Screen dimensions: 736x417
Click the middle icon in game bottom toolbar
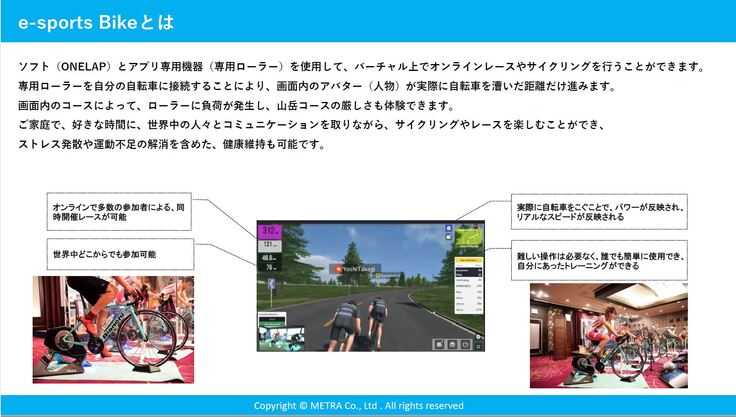point(454,345)
